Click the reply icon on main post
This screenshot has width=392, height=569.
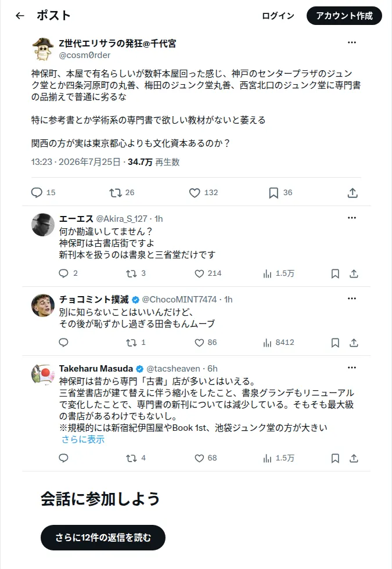37,193
